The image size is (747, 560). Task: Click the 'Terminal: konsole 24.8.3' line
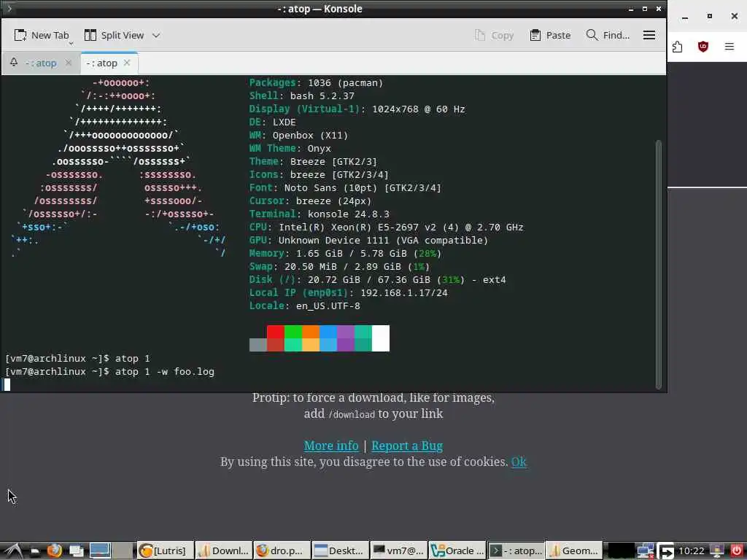(320, 214)
